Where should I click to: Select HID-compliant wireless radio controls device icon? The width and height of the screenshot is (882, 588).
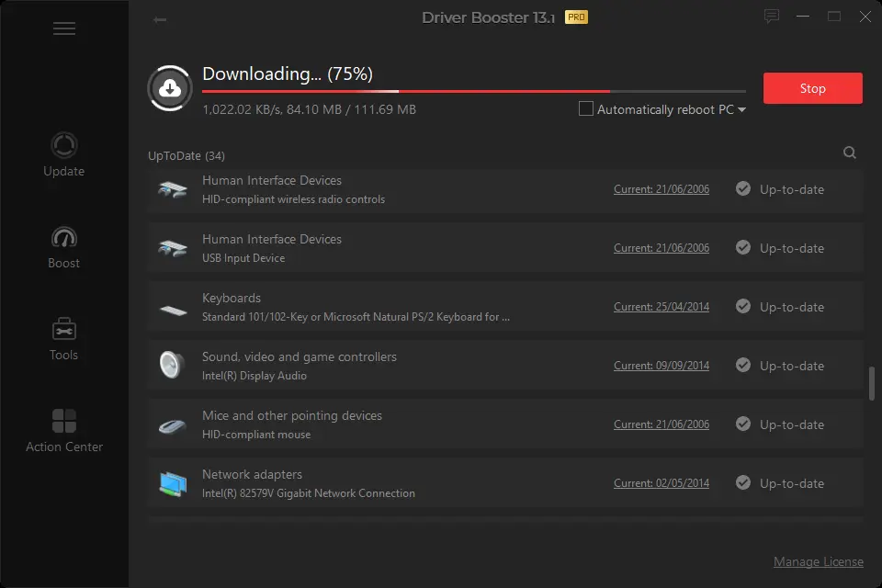[173, 189]
